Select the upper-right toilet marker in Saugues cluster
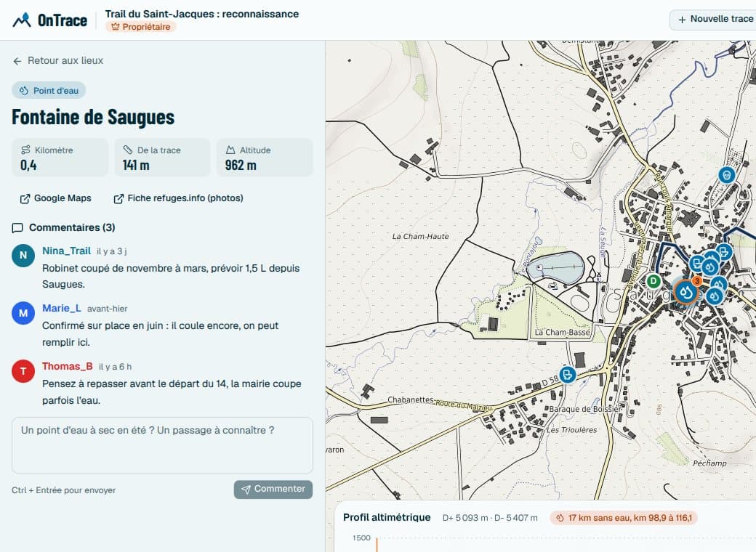This screenshot has width=756, height=552. 724,251
